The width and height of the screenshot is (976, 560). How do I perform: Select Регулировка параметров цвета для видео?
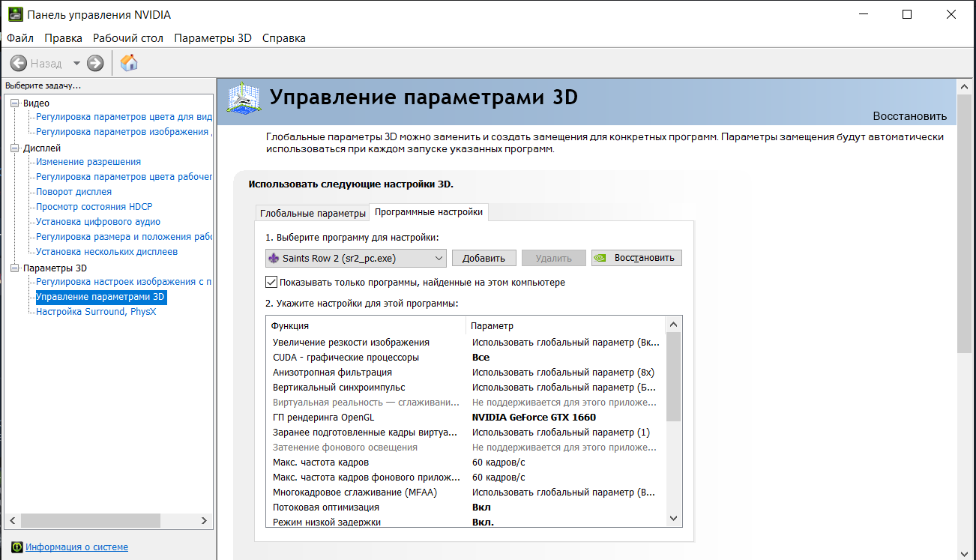click(x=124, y=117)
